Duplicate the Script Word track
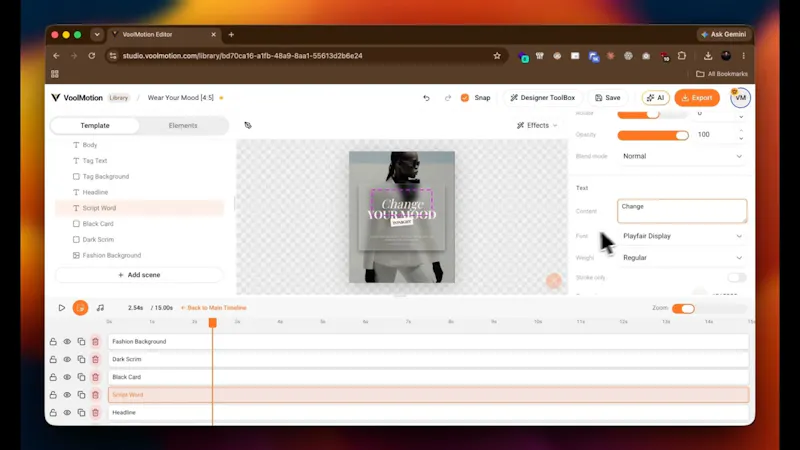This screenshot has width=800, height=450. pyautogui.click(x=81, y=395)
